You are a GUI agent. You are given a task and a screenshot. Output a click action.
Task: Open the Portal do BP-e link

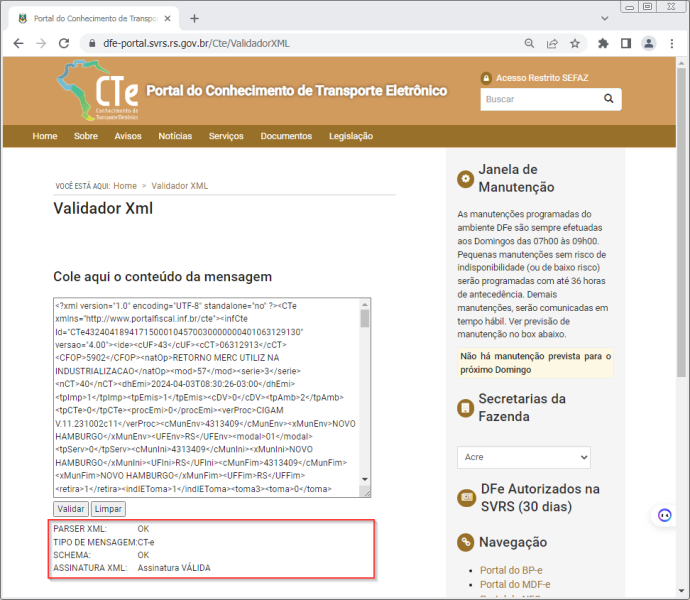pyautogui.click(x=511, y=570)
